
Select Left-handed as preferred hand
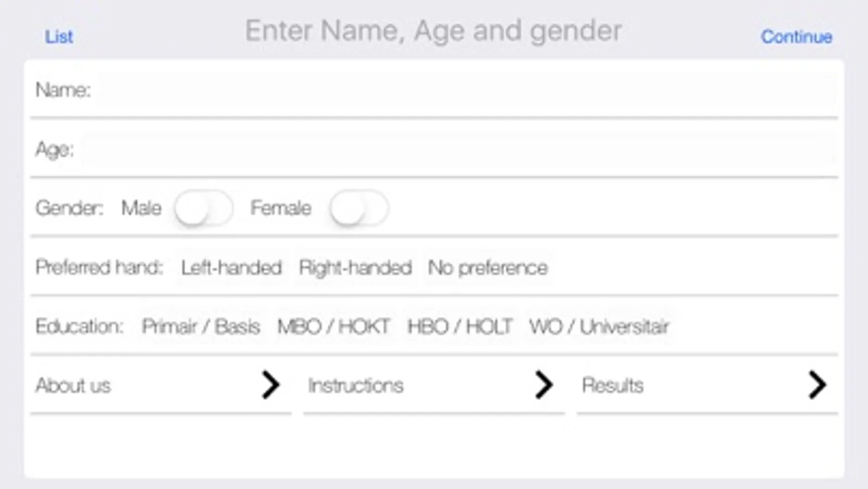pos(231,267)
